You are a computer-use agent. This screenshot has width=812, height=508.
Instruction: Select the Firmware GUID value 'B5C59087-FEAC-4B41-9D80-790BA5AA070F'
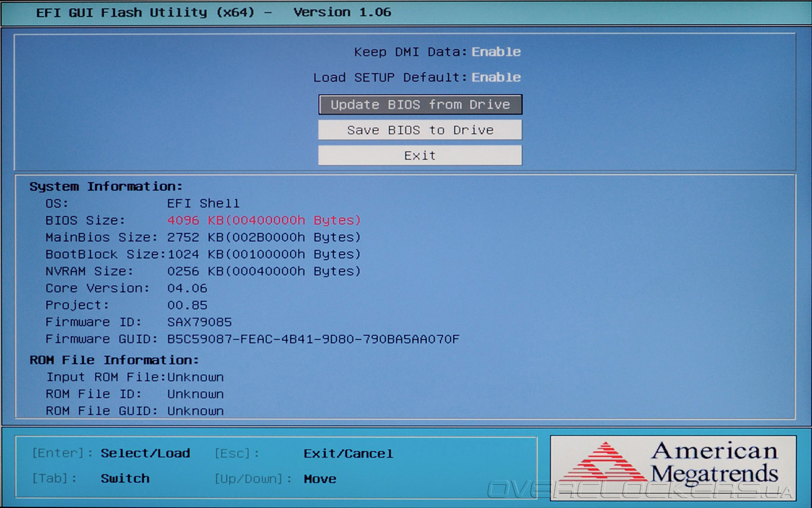coord(313,339)
